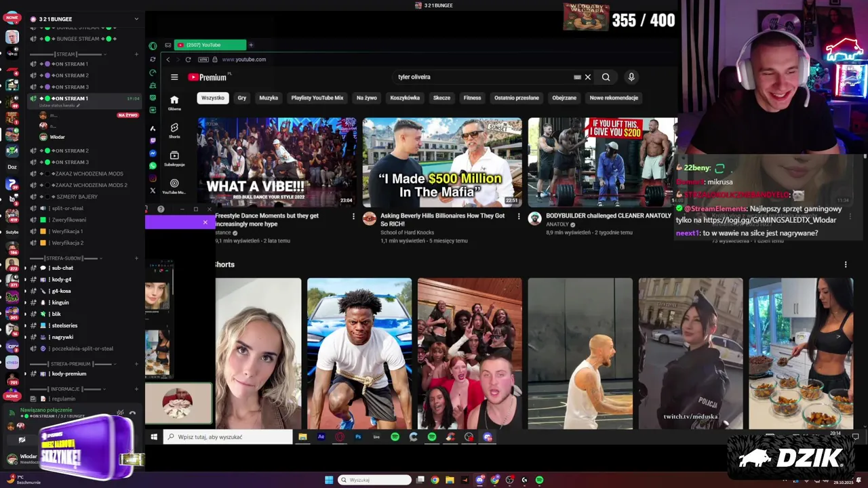Click Windows 11 Start button
The width and height of the screenshot is (868, 488).
[329, 480]
